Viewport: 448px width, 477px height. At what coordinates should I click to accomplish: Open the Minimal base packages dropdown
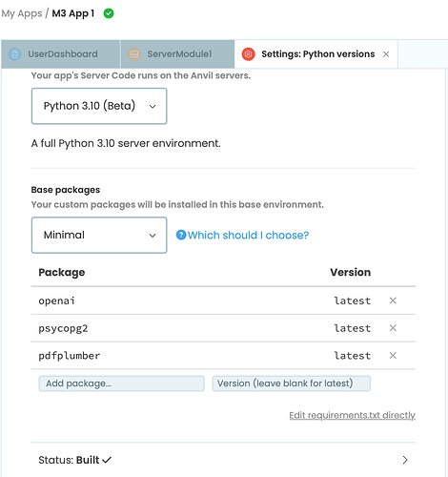coord(99,235)
